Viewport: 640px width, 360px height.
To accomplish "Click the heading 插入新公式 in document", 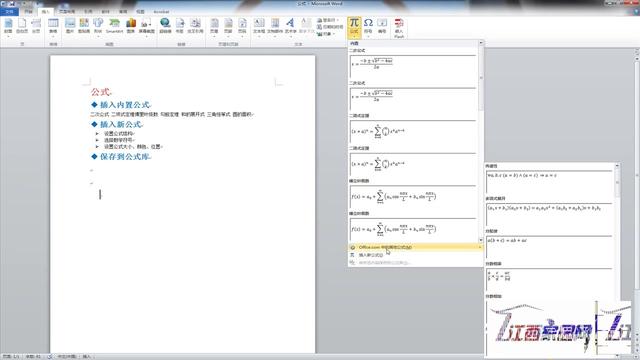I will click(x=121, y=124).
